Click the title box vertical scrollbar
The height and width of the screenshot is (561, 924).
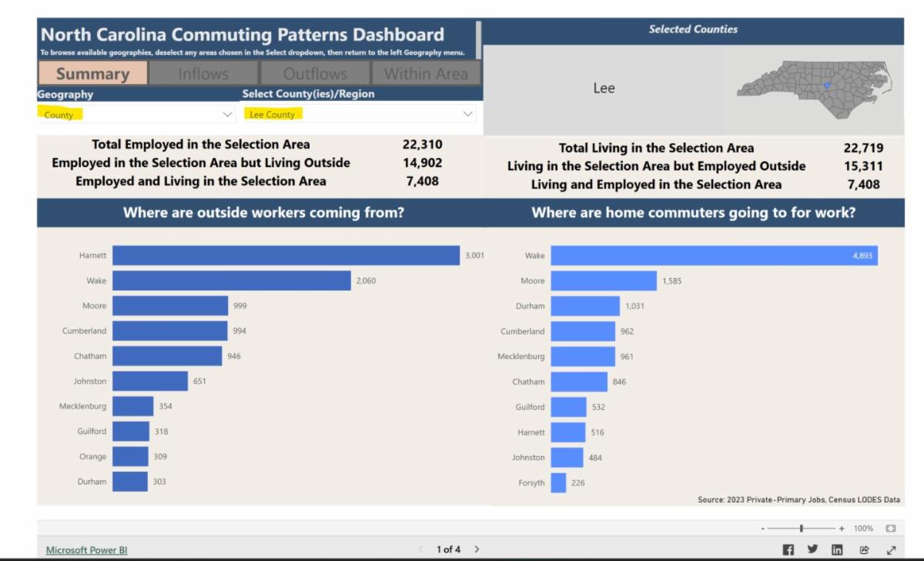point(479,39)
